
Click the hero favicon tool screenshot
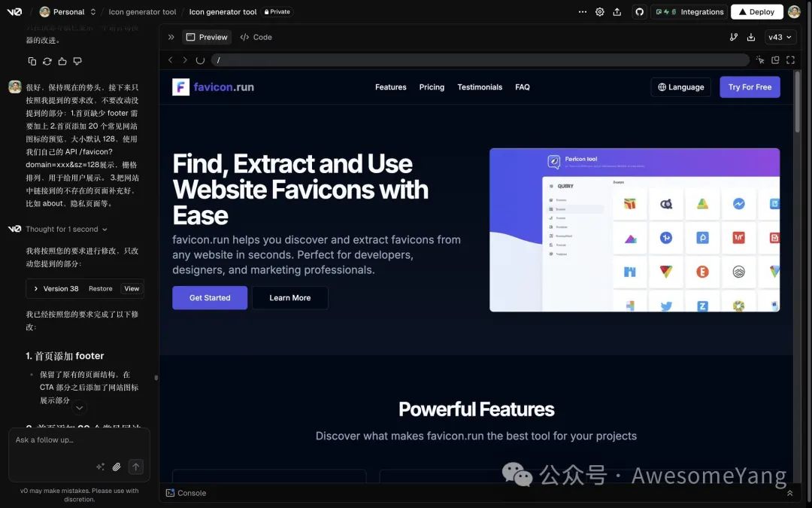pos(635,230)
